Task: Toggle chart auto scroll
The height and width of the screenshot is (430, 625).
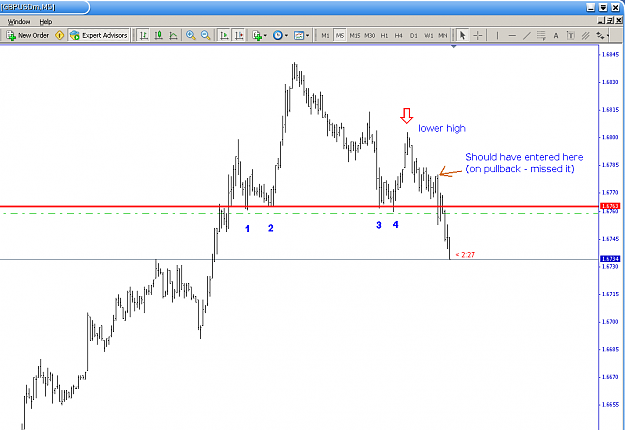Action: 224,35
